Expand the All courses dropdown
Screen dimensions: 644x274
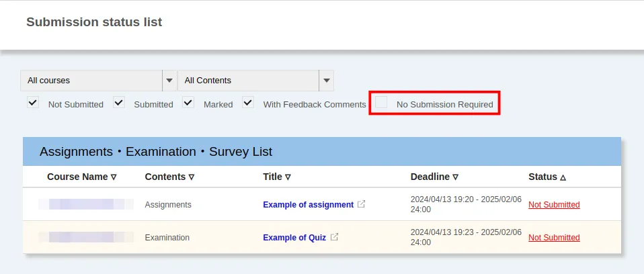pos(91,81)
